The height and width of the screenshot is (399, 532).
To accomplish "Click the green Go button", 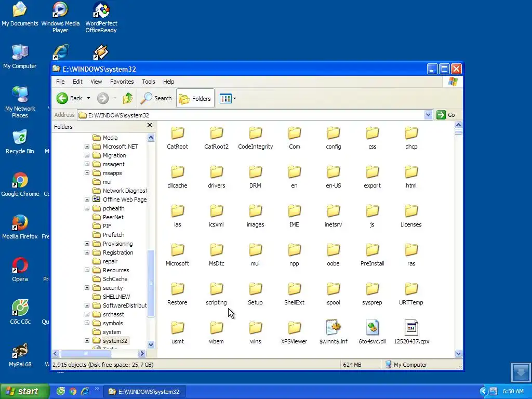I will [445, 115].
